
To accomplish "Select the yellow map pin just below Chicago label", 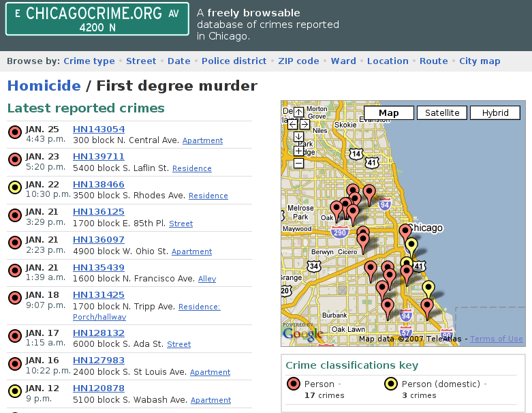I will click(x=411, y=247).
